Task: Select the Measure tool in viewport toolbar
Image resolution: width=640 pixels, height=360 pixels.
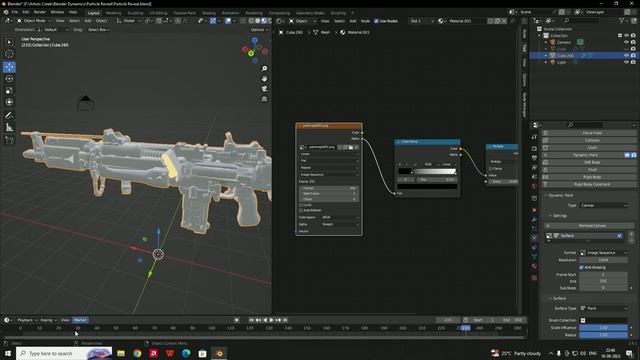Action: [x=9, y=128]
